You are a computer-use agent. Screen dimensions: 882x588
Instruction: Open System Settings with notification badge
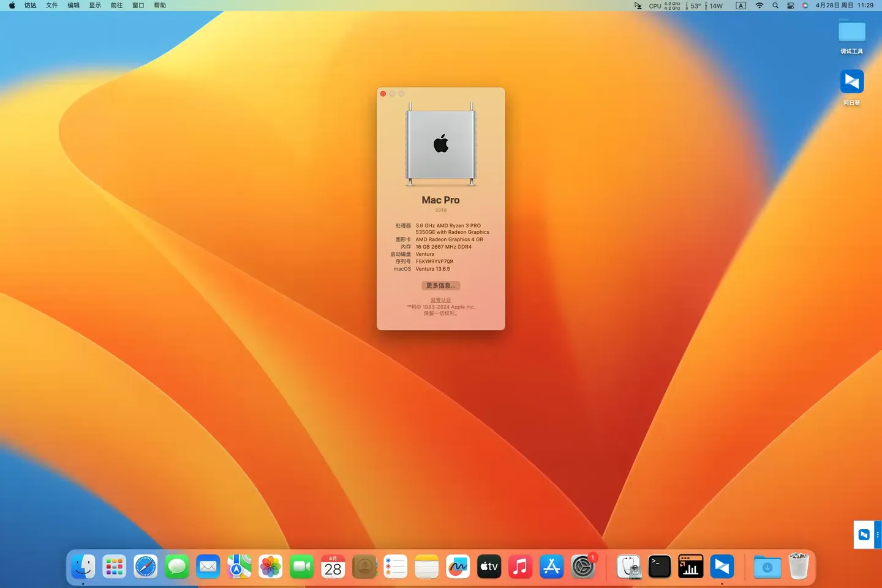pyautogui.click(x=582, y=567)
